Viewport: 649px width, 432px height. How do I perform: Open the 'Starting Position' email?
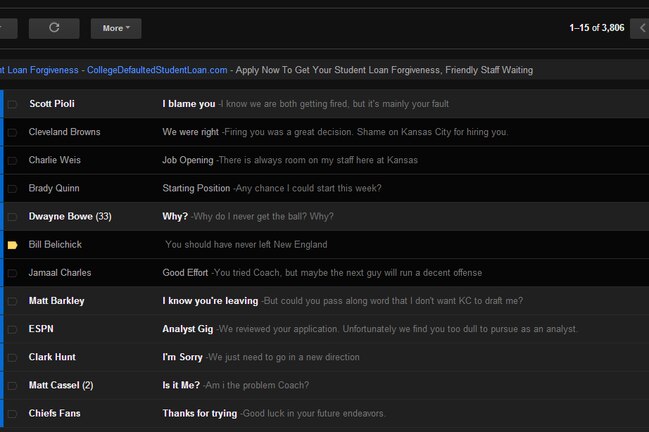click(272, 188)
